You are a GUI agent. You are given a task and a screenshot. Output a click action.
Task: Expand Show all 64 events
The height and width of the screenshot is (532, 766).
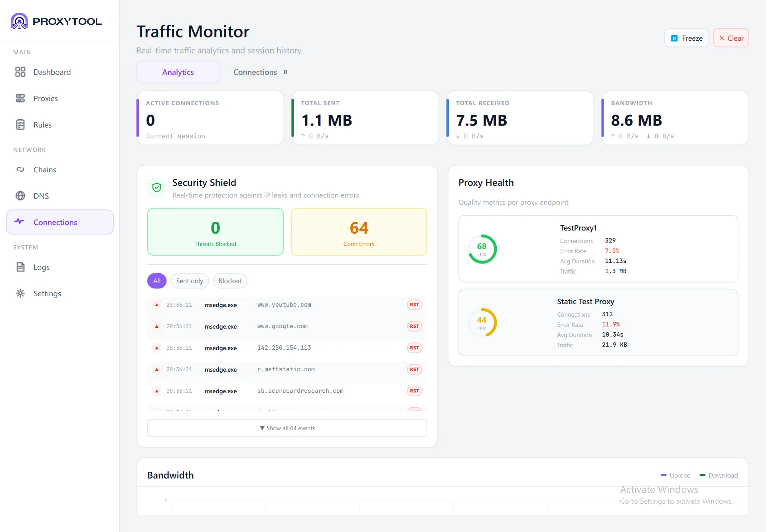287,428
